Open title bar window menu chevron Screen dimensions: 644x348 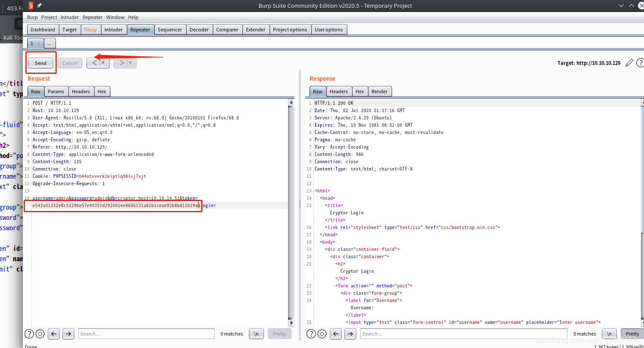(621, 6)
